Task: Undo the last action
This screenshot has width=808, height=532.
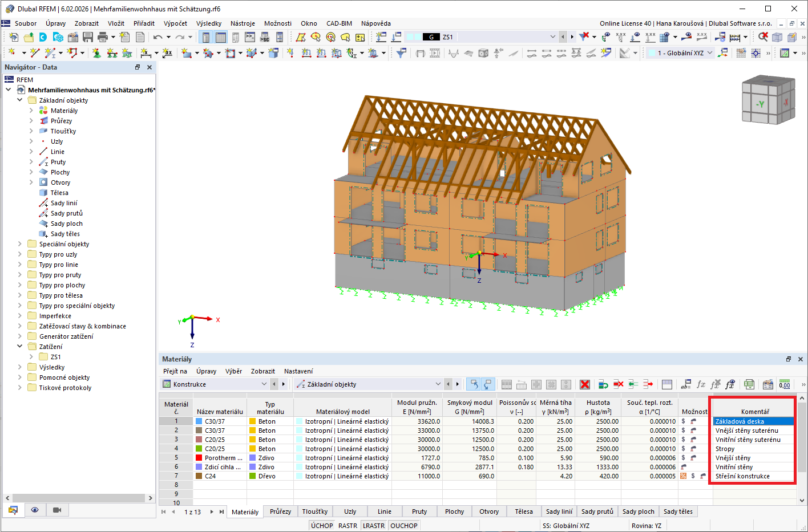Action: [158, 37]
